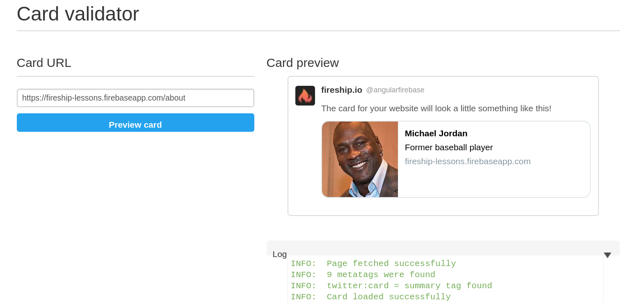The height and width of the screenshot is (303, 644).
Task: Click the tweet text about your website's card
Action: 436,108
